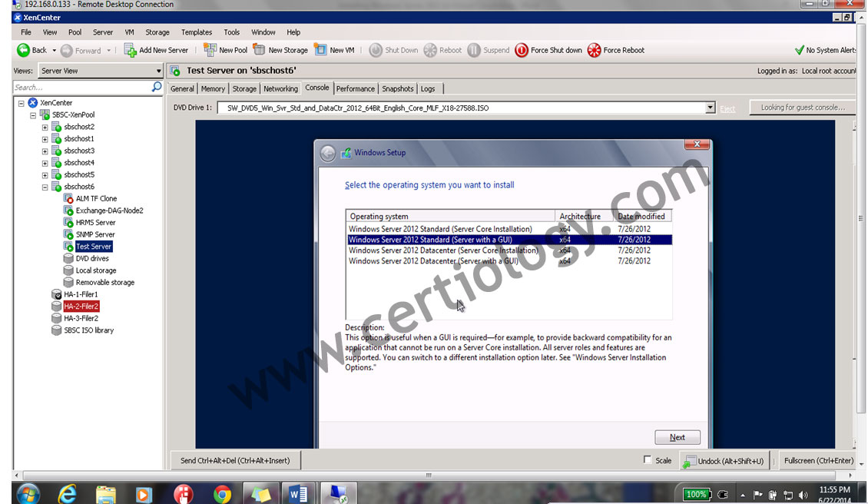This screenshot has width=868, height=504.
Task: Open the Logs tab
Action: (x=428, y=88)
